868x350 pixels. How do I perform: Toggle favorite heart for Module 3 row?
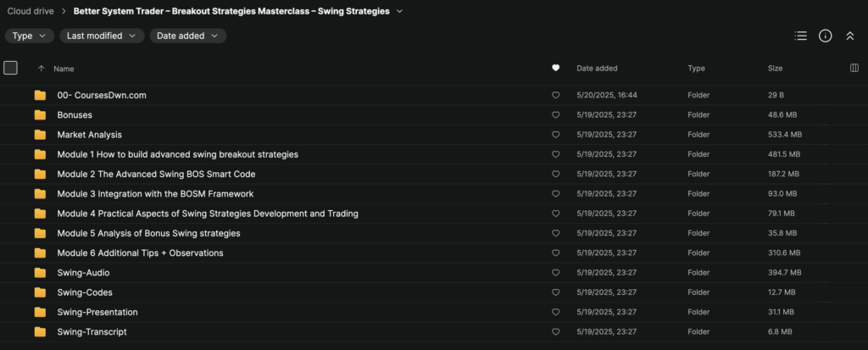(x=556, y=194)
